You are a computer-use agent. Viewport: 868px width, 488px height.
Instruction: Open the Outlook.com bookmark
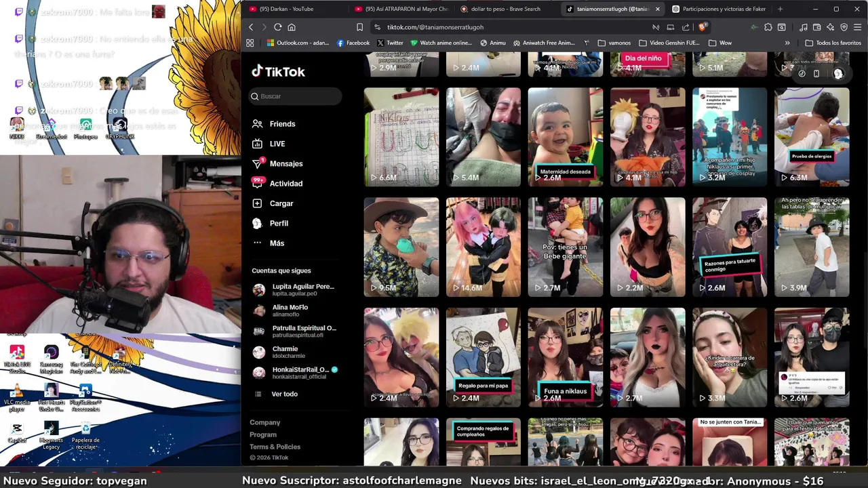297,43
